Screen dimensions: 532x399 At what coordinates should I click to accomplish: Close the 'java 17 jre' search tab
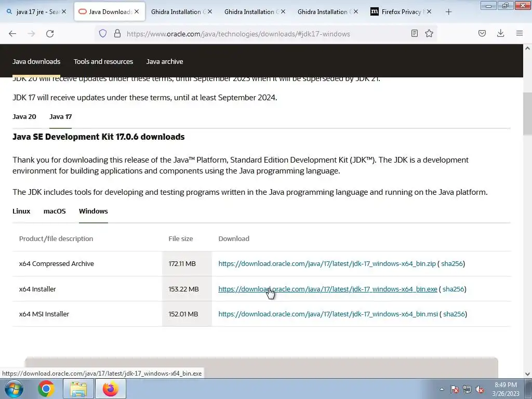point(64,11)
